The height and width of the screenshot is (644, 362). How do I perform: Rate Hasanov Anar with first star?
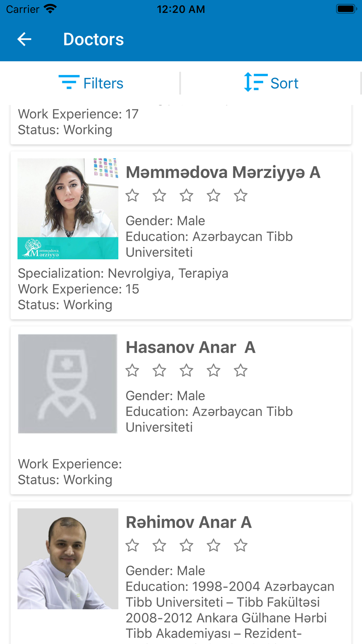(x=132, y=371)
